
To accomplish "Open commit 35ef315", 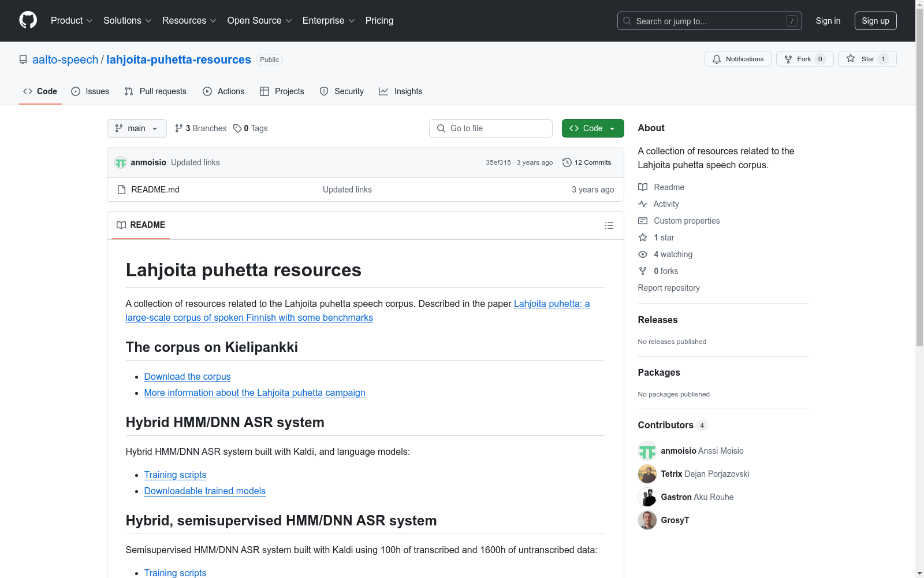I will [498, 162].
